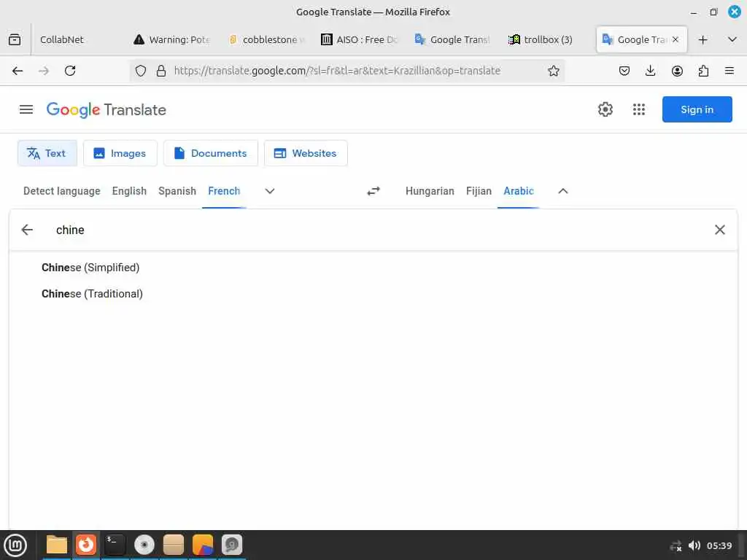This screenshot has width=747, height=560.
Task: Reload the current page
Action: (70, 71)
